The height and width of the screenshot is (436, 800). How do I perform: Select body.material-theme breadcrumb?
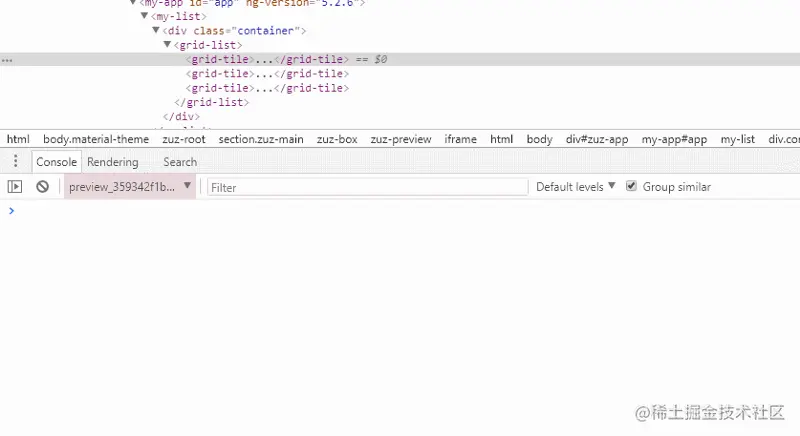tap(96, 139)
